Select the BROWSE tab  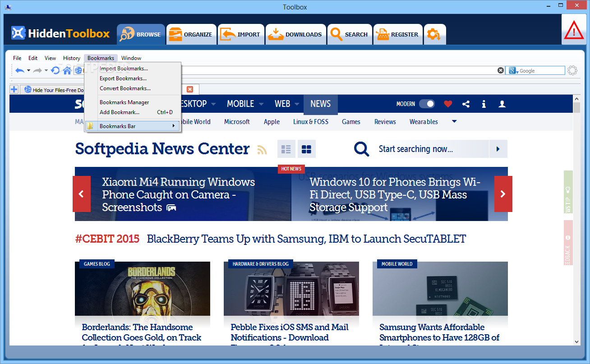141,34
